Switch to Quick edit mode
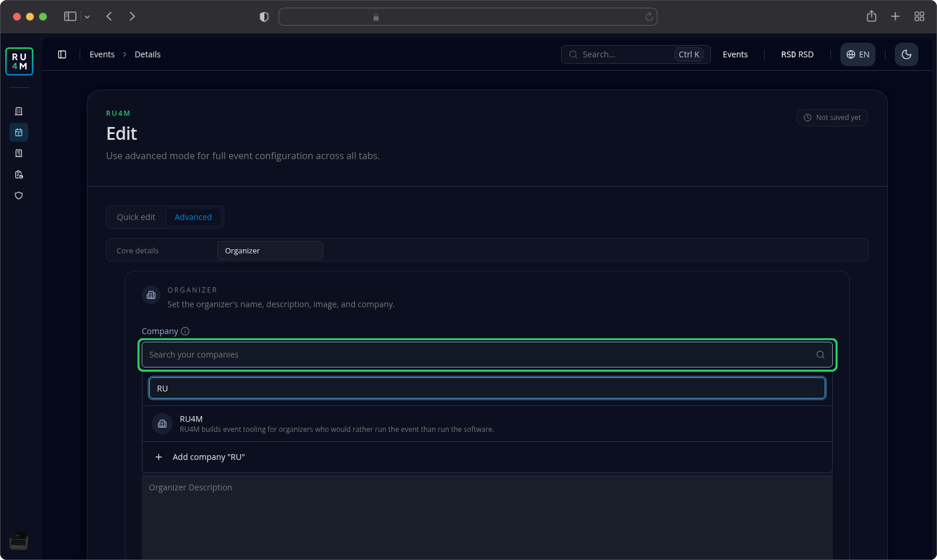This screenshot has width=937, height=560. [136, 217]
